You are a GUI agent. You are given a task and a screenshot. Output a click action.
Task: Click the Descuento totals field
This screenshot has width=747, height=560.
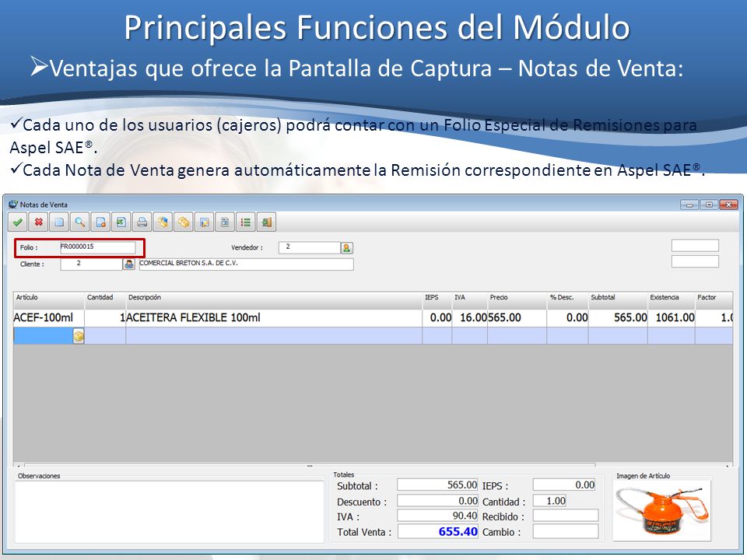pyautogui.click(x=437, y=500)
